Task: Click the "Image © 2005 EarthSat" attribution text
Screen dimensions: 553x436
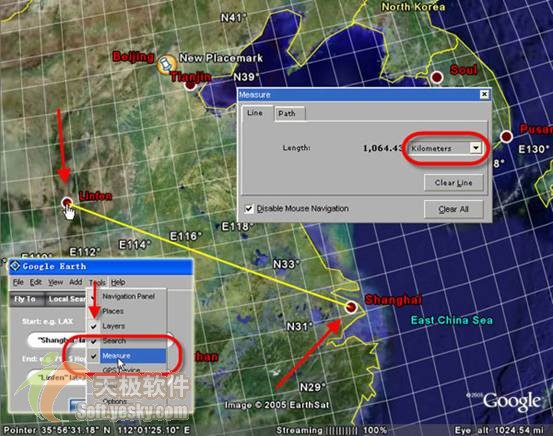Action: pos(277,405)
